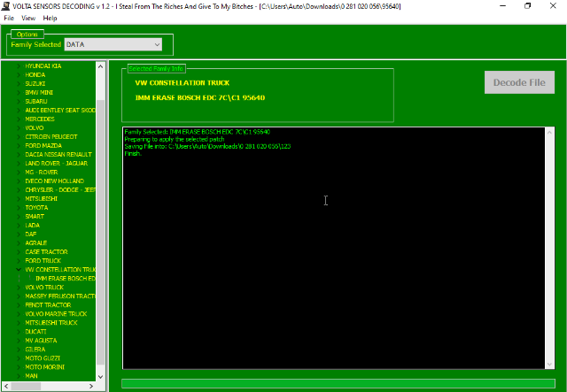Image resolution: width=567 pixels, height=392 pixels.
Task: Select AGRALE in the tree
Action: click(x=35, y=243)
